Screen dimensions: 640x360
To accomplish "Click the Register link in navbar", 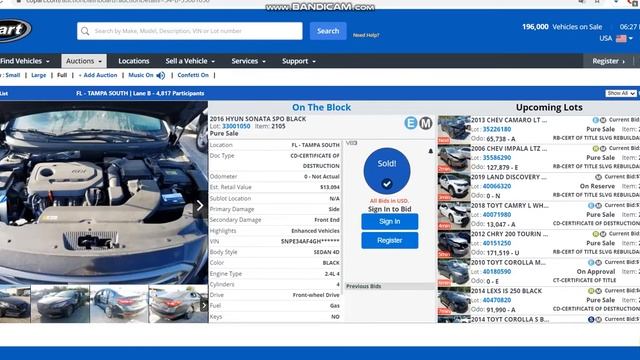I will 609,61.
